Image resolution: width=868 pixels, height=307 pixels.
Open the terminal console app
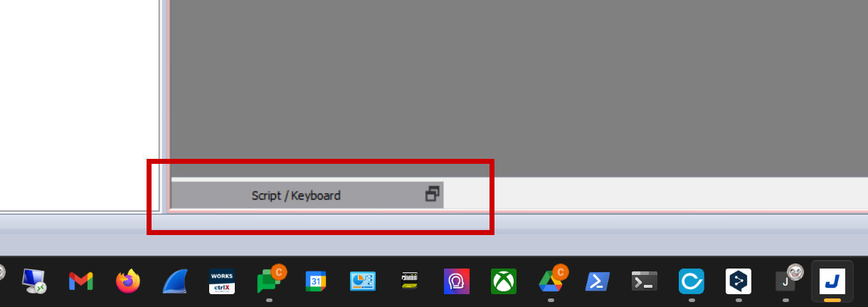[x=645, y=281]
